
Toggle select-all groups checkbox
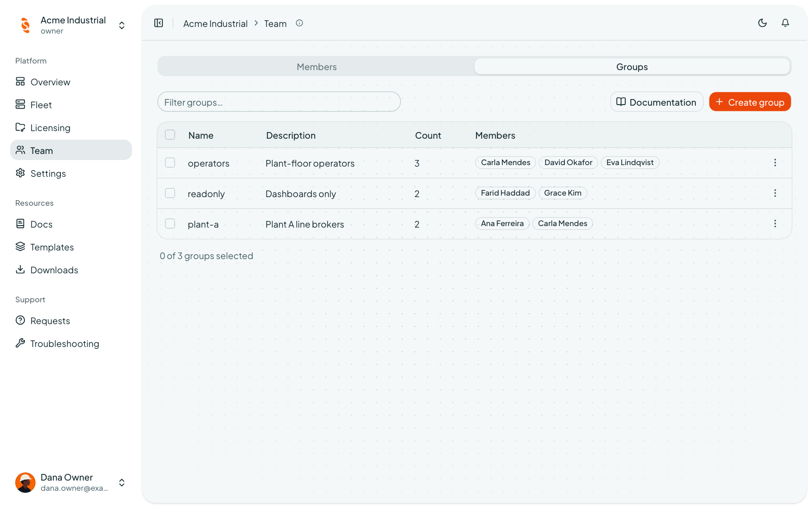pyautogui.click(x=170, y=135)
